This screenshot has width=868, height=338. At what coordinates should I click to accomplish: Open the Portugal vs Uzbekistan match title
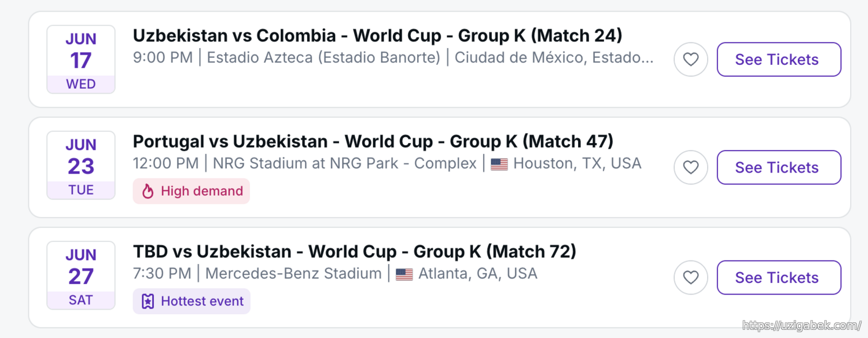[373, 142]
